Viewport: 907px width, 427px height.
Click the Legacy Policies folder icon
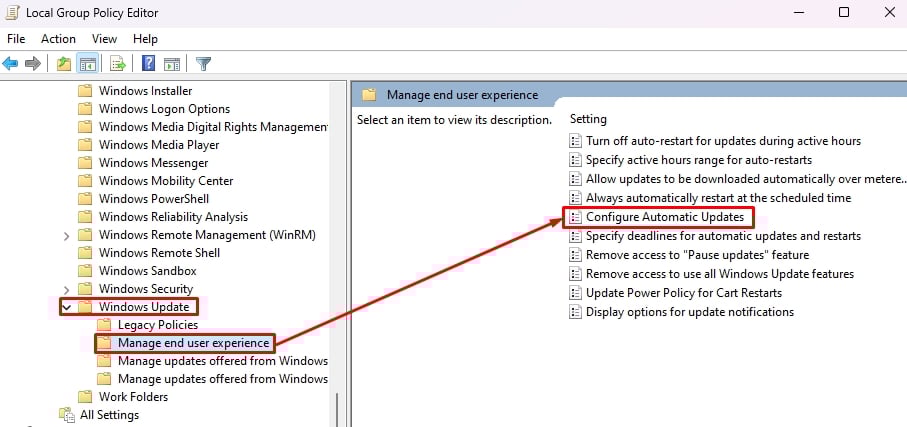104,325
